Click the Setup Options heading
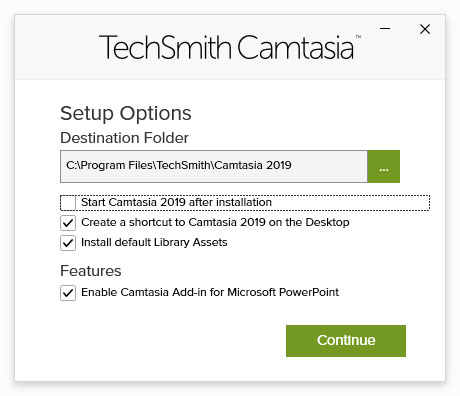Screen dimensions: 460x396 (x=126, y=114)
